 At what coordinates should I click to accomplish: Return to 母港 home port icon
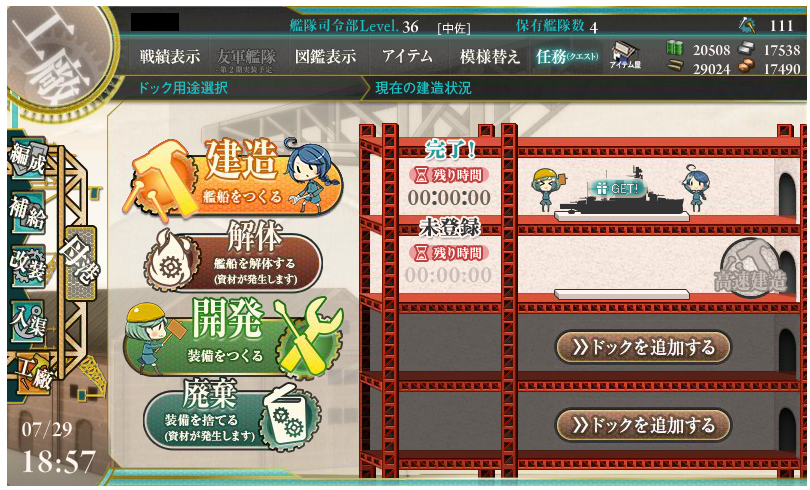click(x=80, y=263)
